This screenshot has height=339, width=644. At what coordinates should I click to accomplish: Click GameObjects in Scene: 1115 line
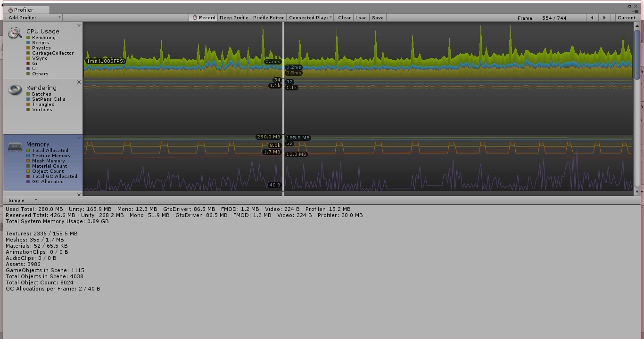[x=45, y=270]
